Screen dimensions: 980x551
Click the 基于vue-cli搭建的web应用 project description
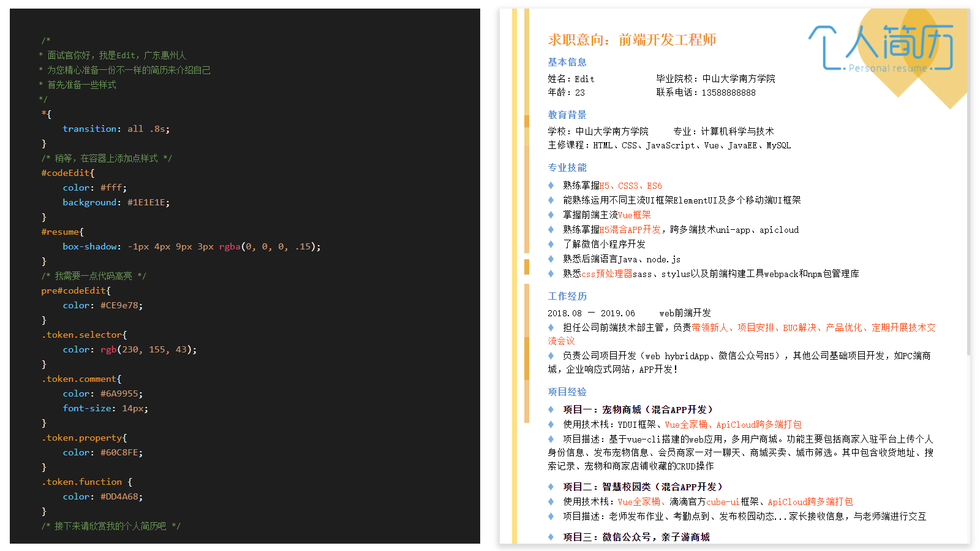tap(741, 452)
